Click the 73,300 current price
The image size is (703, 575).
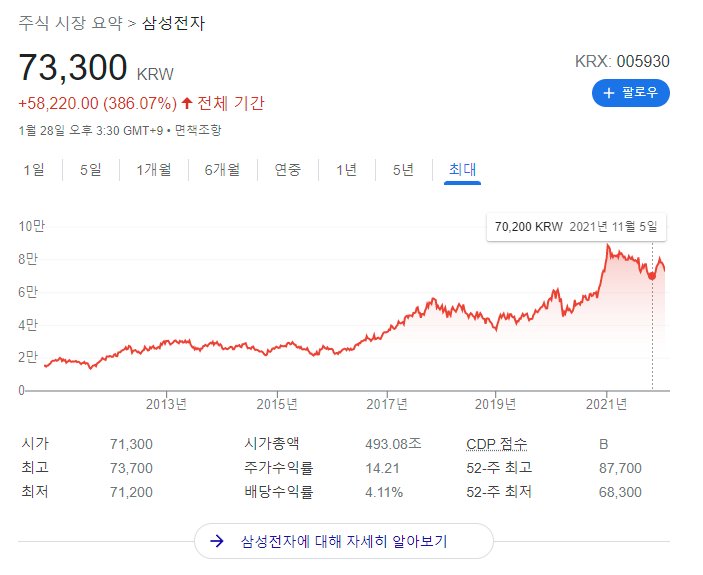click(73, 67)
